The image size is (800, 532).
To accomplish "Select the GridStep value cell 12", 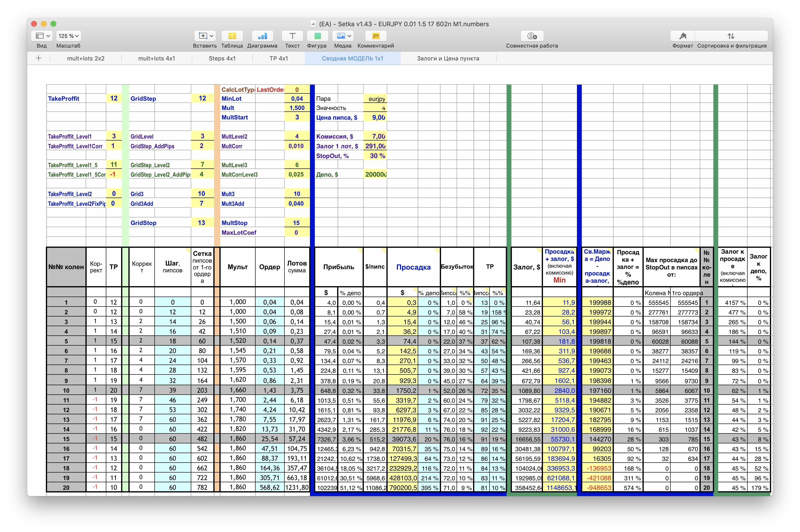I will pyautogui.click(x=202, y=98).
